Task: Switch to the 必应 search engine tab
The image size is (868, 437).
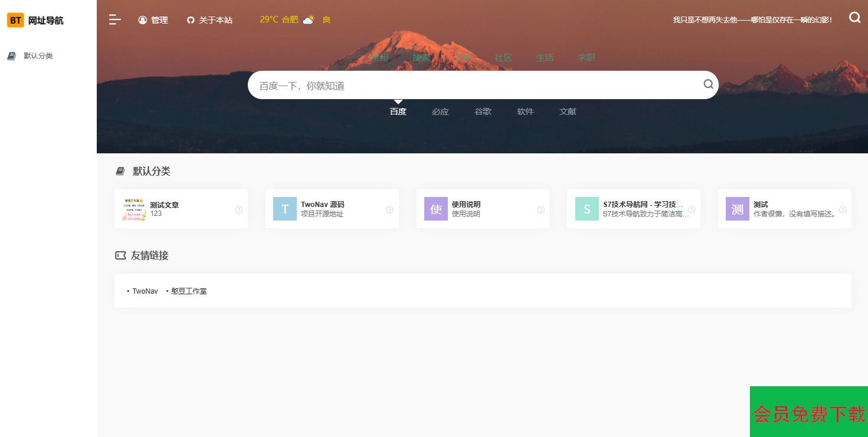Action: pos(440,111)
